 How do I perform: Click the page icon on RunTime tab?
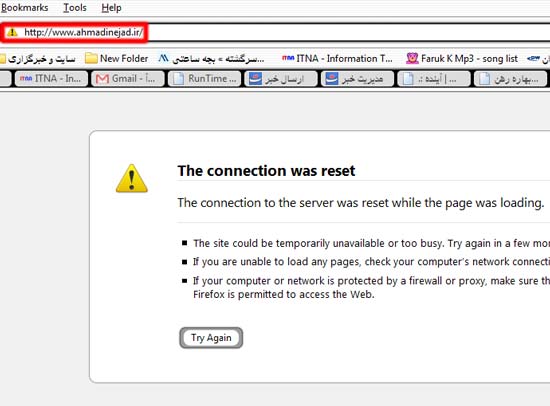pos(178,79)
